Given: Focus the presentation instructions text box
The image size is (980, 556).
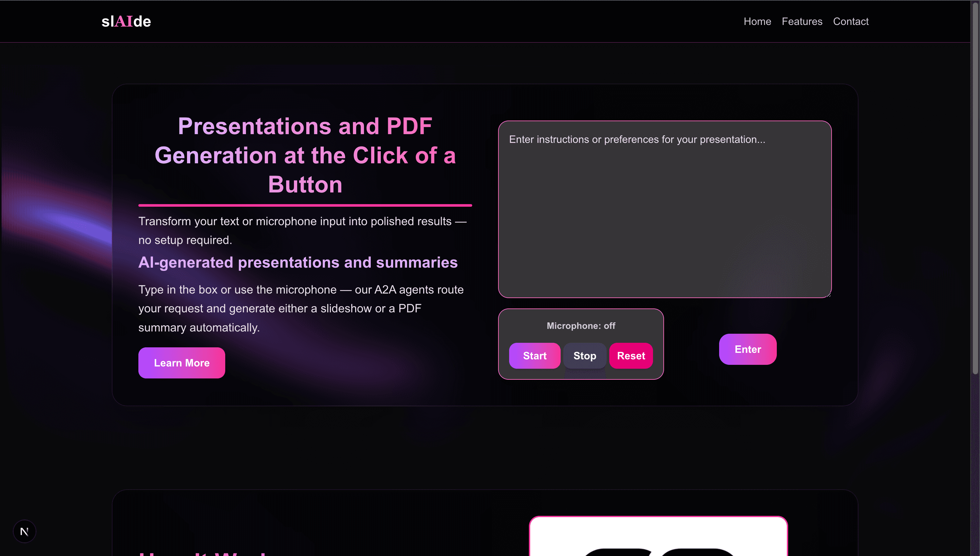Looking at the screenshot, I should [665, 209].
